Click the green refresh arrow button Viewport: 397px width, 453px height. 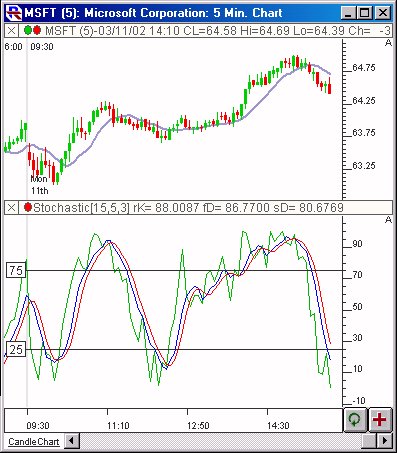(x=355, y=420)
